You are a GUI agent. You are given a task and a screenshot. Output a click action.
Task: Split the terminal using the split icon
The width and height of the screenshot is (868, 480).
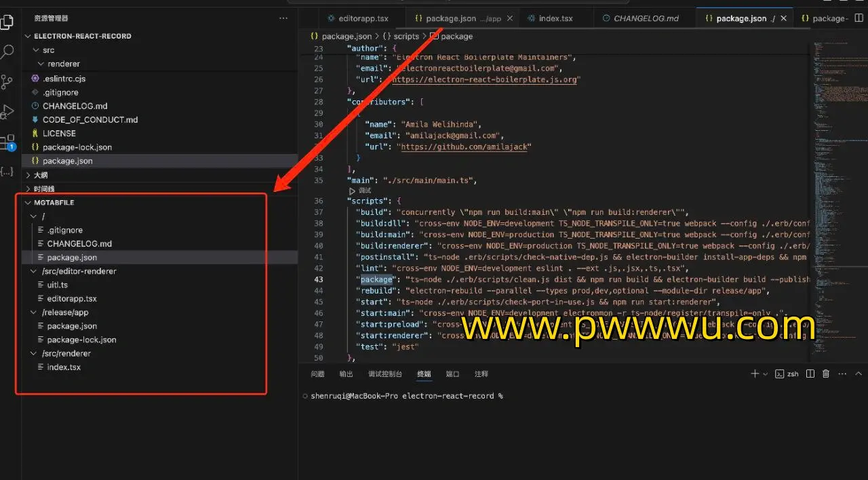[810, 374]
